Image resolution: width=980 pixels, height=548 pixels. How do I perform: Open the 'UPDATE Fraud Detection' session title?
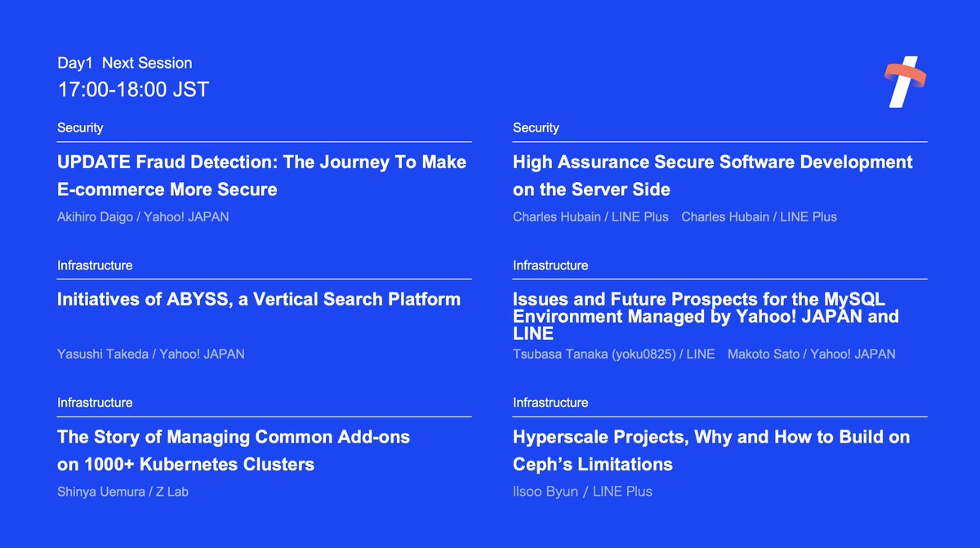(x=261, y=176)
